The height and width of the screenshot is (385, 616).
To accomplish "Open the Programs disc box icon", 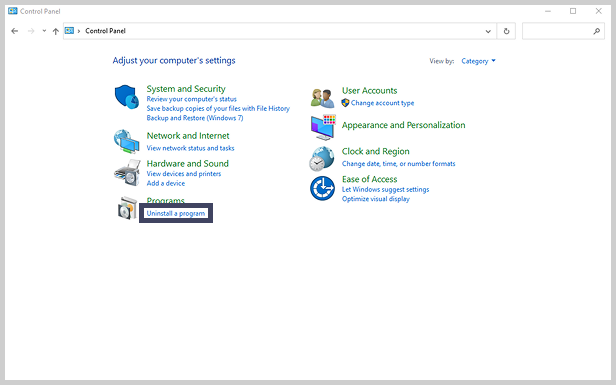I will pyautogui.click(x=127, y=208).
